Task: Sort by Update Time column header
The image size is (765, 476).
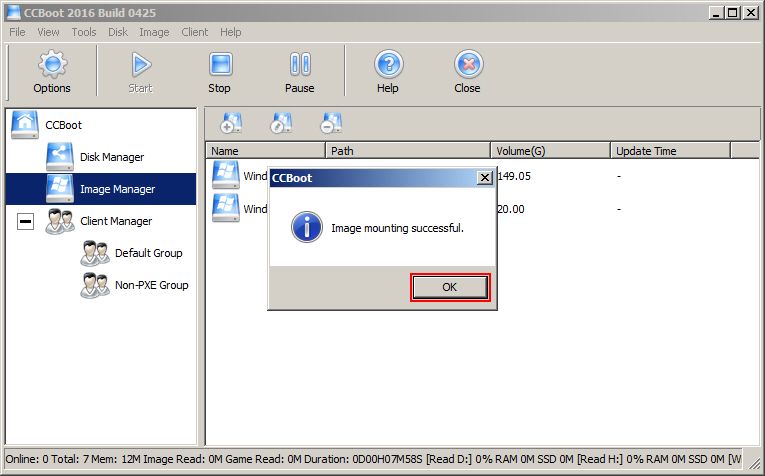Action: pyautogui.click(x=670, y=151)
